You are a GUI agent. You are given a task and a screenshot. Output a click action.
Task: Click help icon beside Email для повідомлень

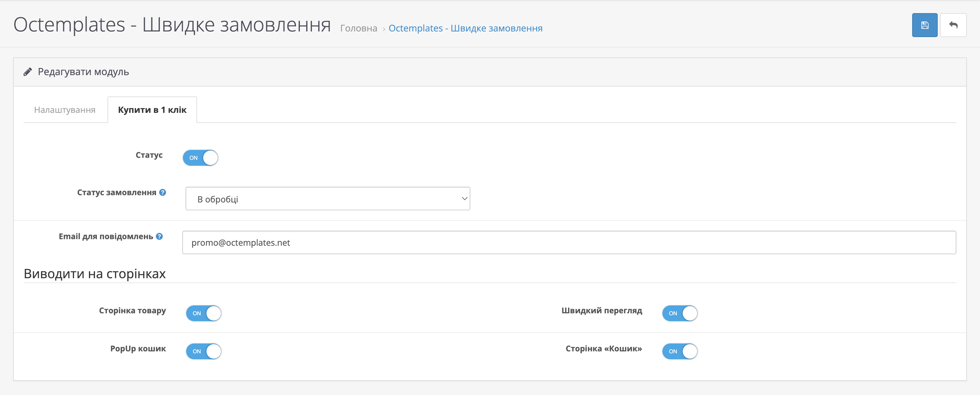click(159, 236)
